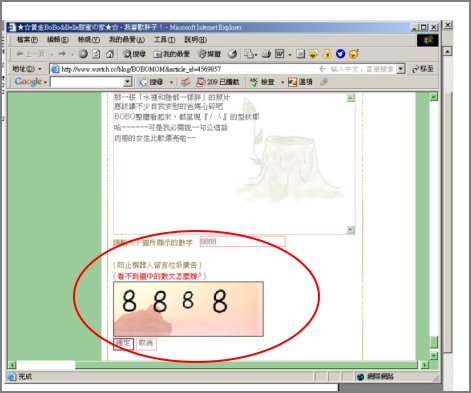Screen dimensions: 471x393
Task: Expand the Mail icon dropdown arrow
Action: (256, 54)
